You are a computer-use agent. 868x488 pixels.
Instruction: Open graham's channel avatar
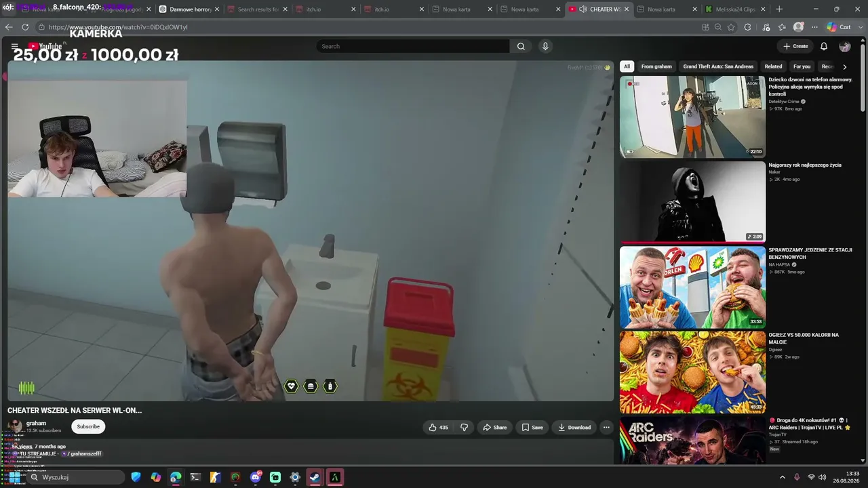[14, 426]
